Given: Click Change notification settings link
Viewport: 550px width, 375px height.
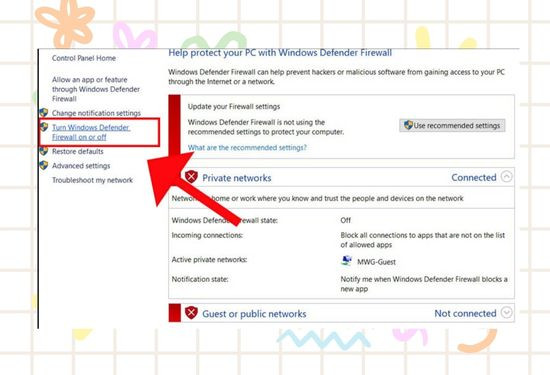Looking at the screenshot, I should [x=96, y=113].
